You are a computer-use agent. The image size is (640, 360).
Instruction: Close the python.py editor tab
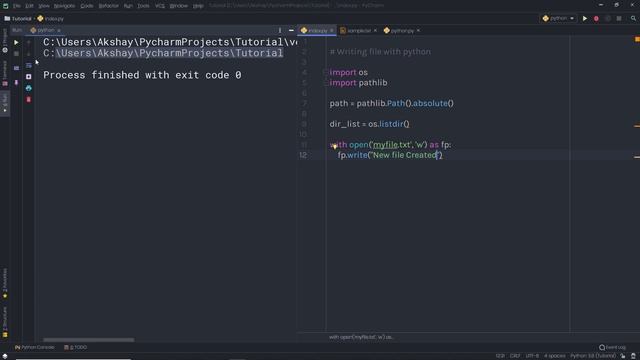(418, 31)
